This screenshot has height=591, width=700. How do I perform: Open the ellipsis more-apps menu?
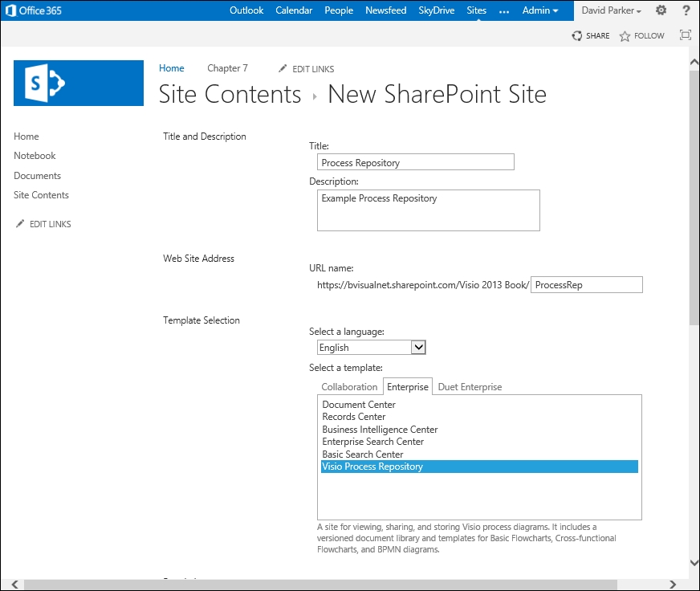[x=504, y=10]
